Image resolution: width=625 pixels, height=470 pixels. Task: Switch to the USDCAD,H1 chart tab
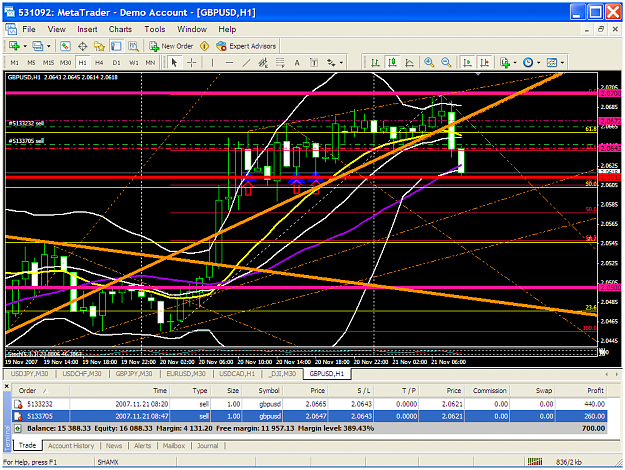pyautogui.click(x=237, y=374)
